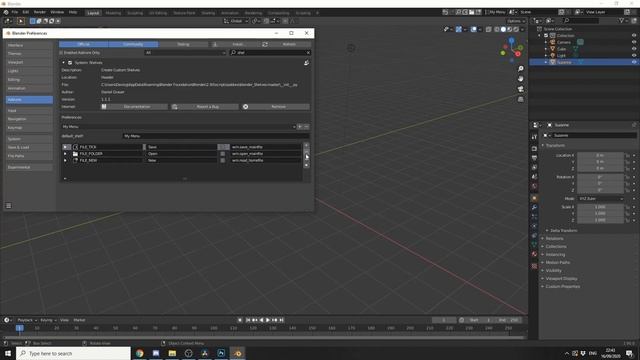Click the viewport zoom magnifier icon

520,69
